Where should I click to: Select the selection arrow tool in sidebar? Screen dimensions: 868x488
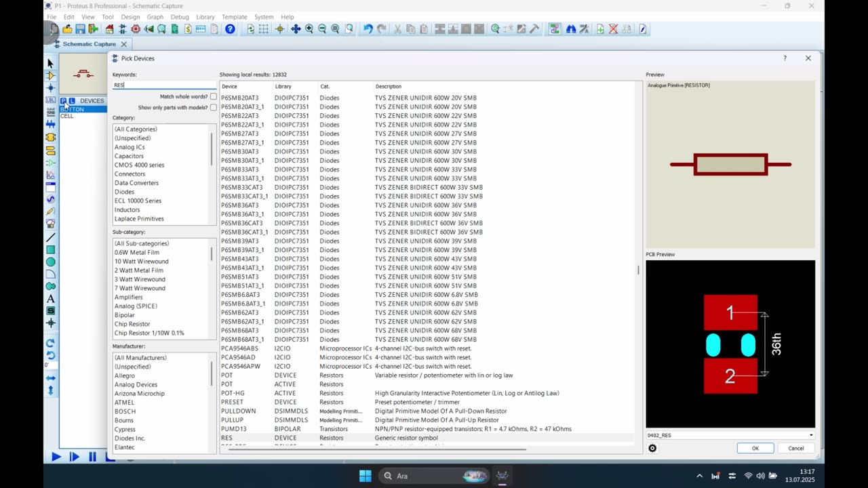click(x=50, y=63)
